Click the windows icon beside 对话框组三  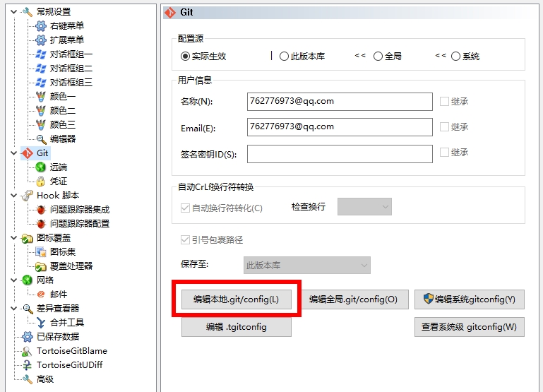pyautogui.click(x=40, y=83)
